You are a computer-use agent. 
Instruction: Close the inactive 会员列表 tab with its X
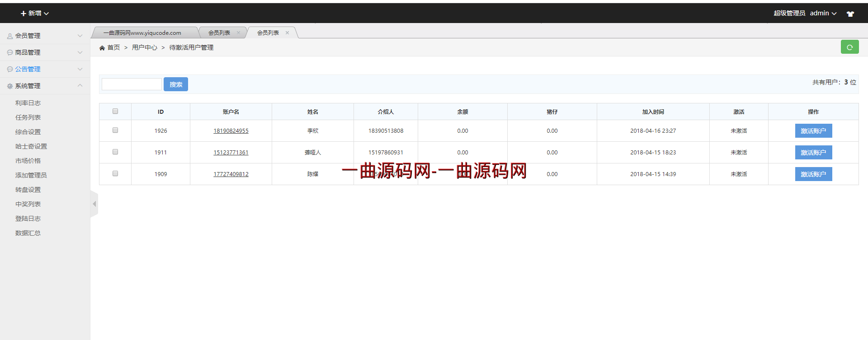[238, 33]
